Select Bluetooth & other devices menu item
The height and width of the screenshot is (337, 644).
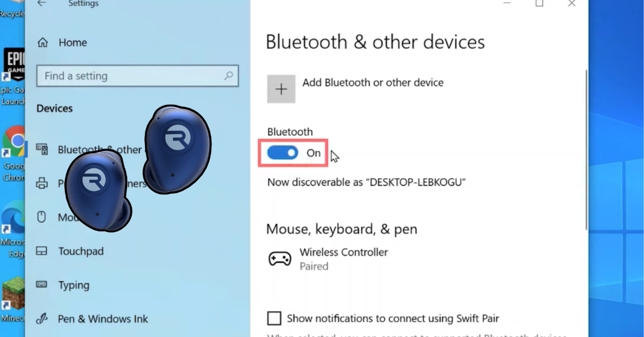pyautogui.click(x=100, y=150)
